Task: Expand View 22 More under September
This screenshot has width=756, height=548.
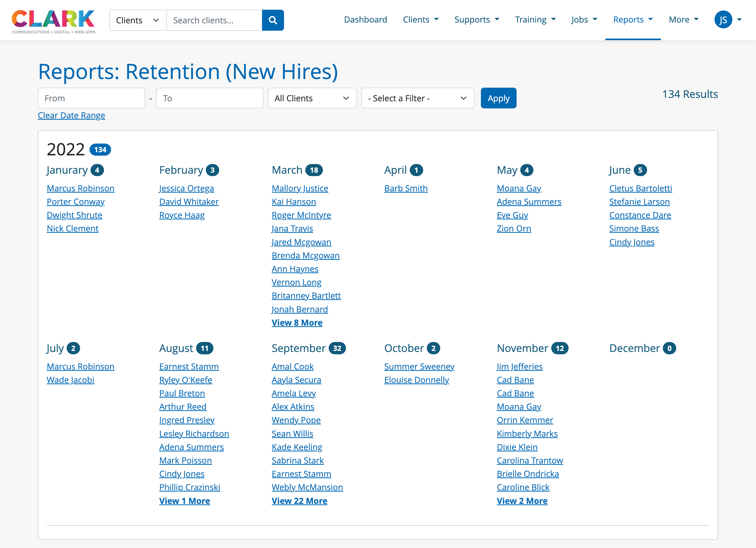Action: click(x=299, y=501)
